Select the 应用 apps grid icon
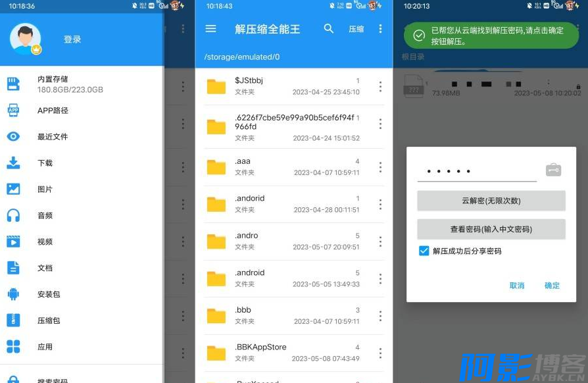The image size is (588, 383). point(14,347)
